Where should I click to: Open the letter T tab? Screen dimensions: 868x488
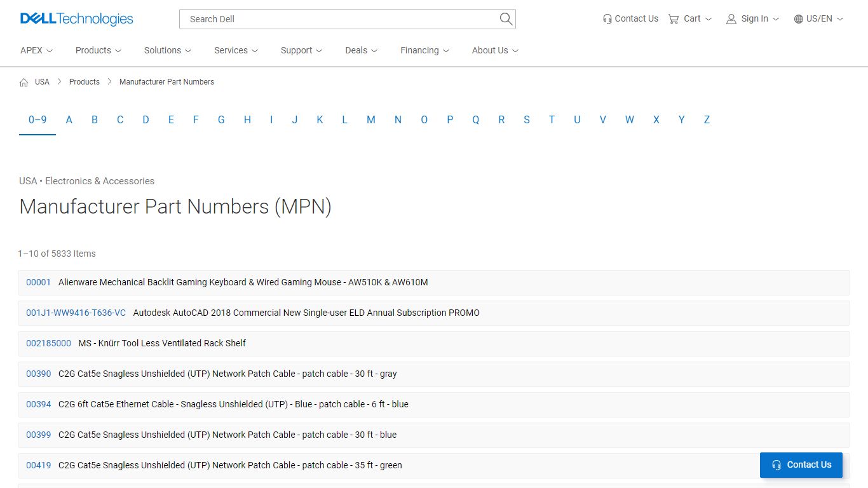(552, 119)
